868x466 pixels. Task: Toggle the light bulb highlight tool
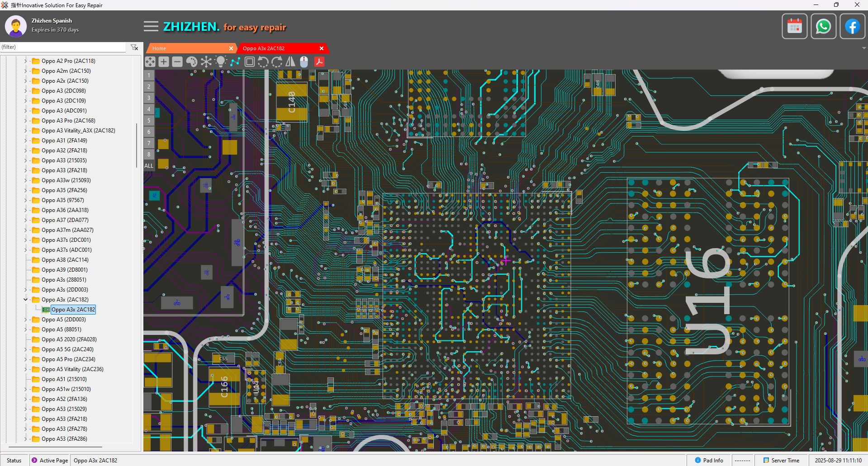(221, 62)
